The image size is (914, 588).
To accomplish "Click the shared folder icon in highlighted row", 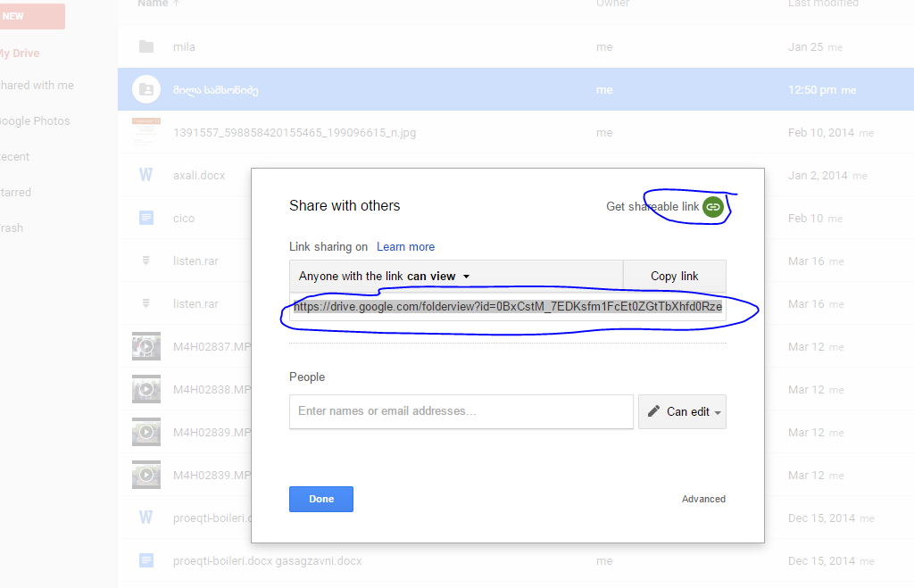I will (146, 90).
